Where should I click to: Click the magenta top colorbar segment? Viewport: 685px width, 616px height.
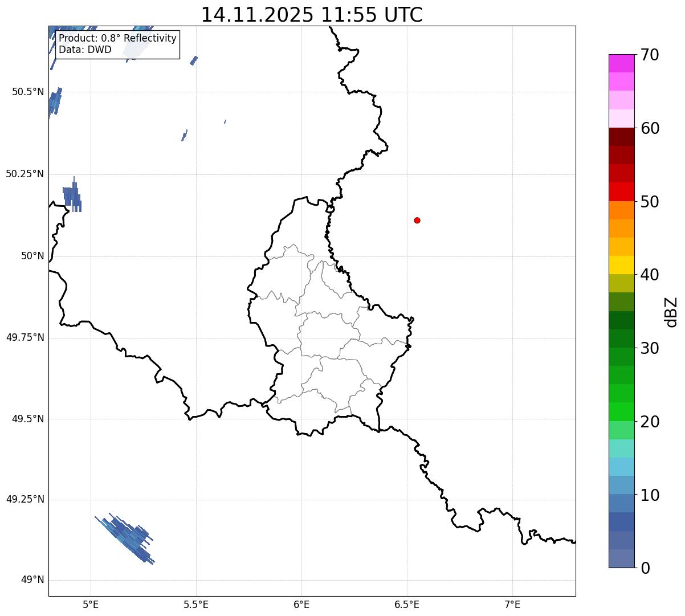coord(621,63)
